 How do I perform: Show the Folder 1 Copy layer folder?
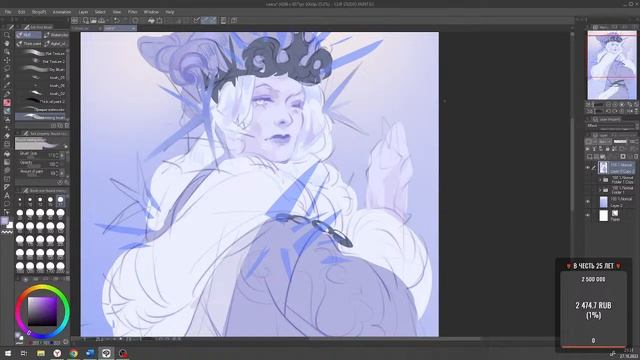pyautogui.click(x=588, y=180)
